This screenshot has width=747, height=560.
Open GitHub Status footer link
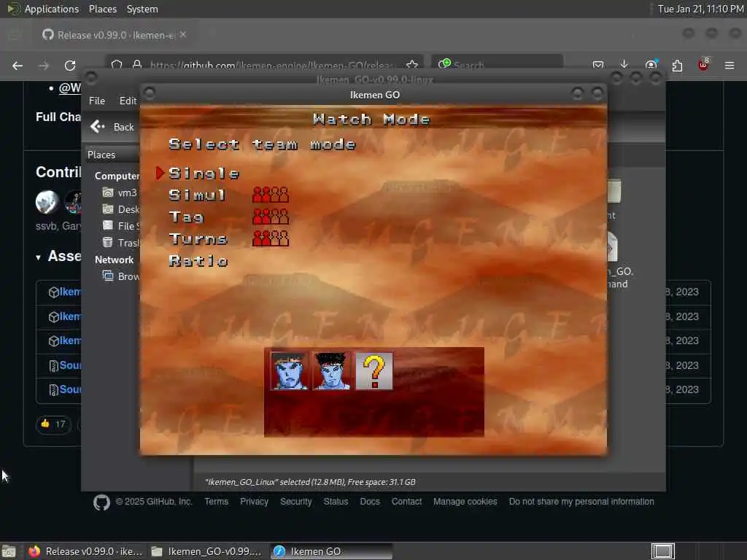click(336, 502)
